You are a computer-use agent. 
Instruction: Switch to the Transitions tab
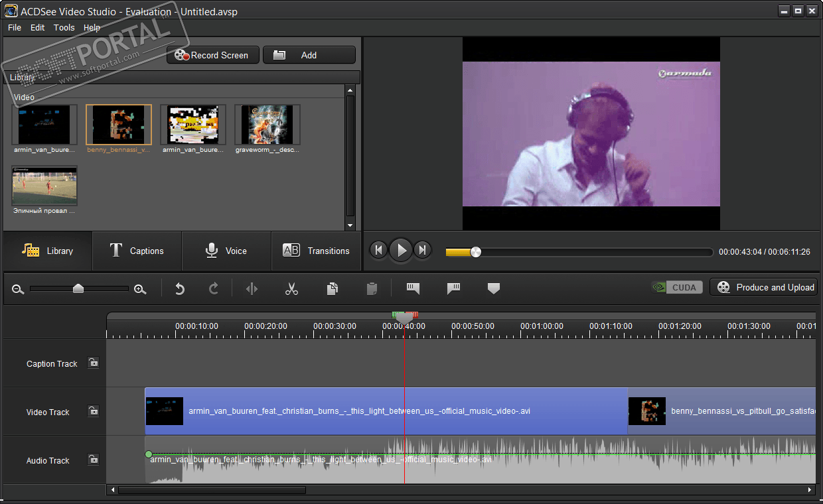[x=316, y=251]
